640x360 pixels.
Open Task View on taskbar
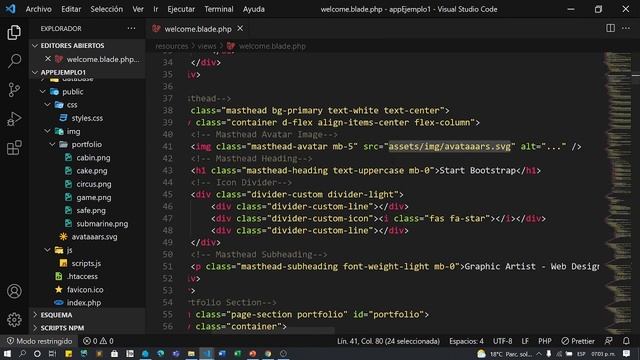coord(52,353)
